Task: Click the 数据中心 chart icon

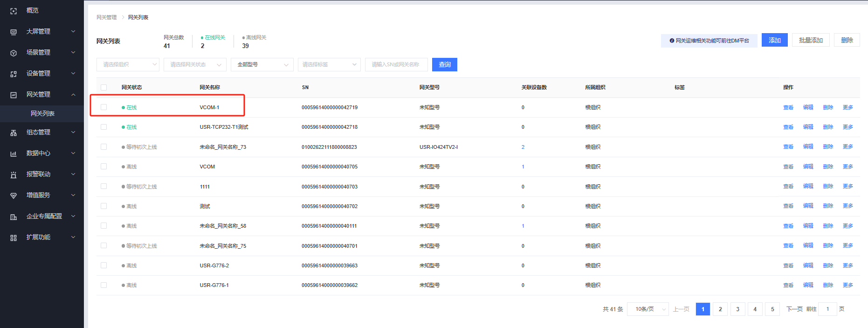Action: tap(14, 154)
